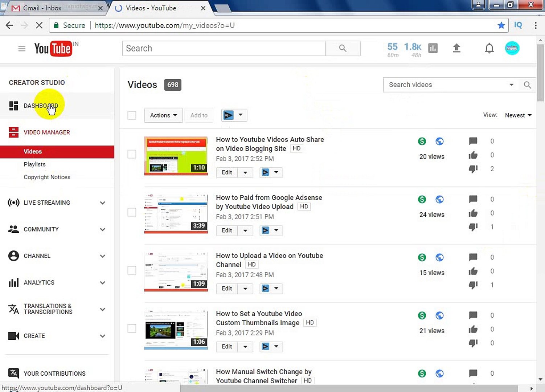Open the 'How to Set a Youtube Video Custom Thumbnails Image' link
Image resolution: width=545 pixels, height=392 pixels.
point(259,318)
